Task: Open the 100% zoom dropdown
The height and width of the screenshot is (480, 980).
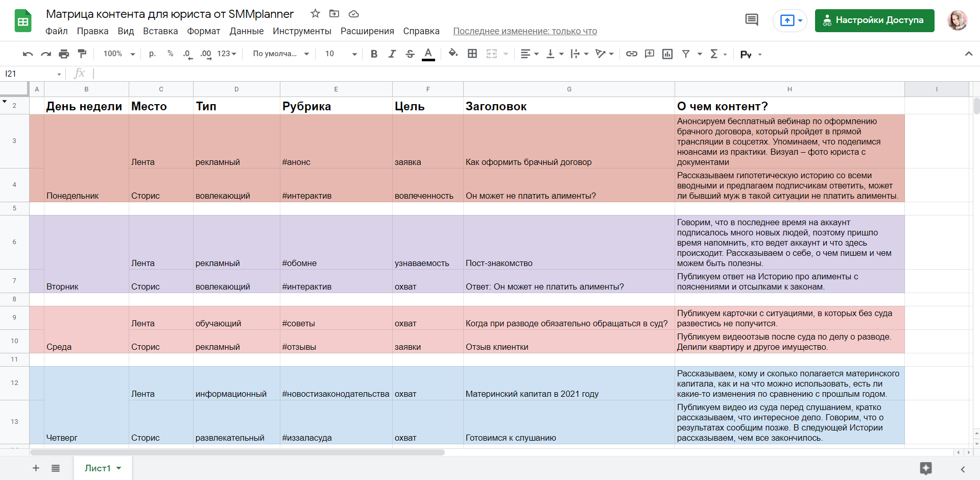Action: coord(119,54)
